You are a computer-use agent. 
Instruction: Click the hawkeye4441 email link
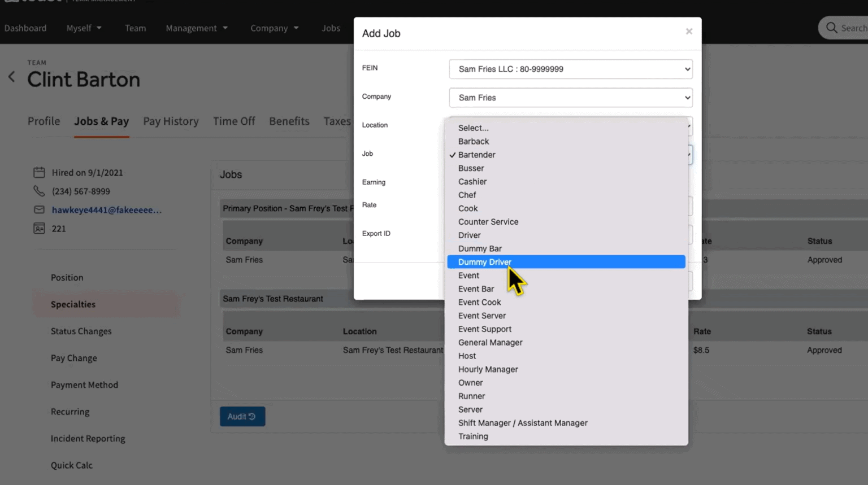pos(106,210)
